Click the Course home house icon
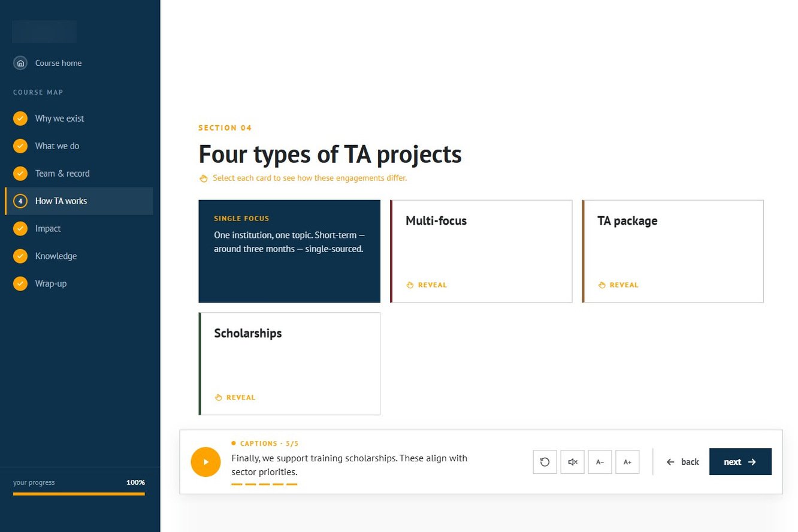This screenshot has width=798, height=532. [20, 63]
